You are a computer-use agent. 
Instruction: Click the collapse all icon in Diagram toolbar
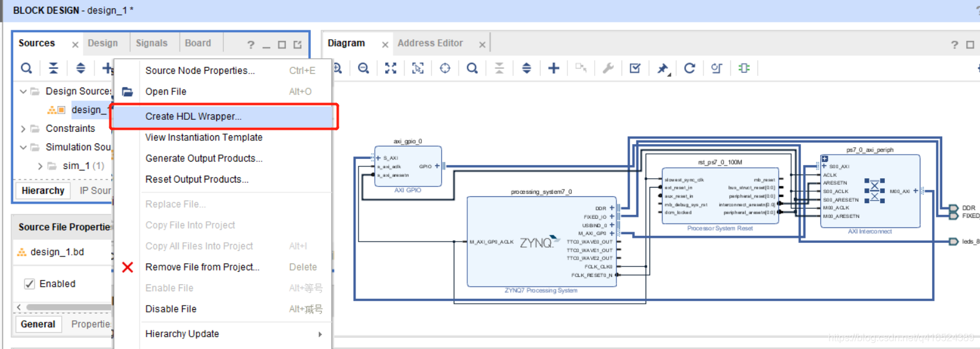(499, 68)
